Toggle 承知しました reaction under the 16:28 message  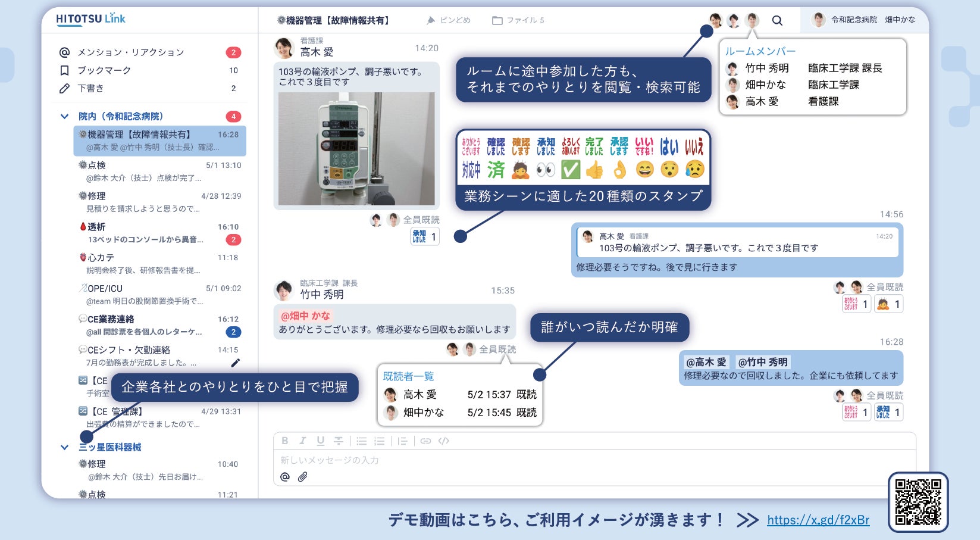point(889,412)
